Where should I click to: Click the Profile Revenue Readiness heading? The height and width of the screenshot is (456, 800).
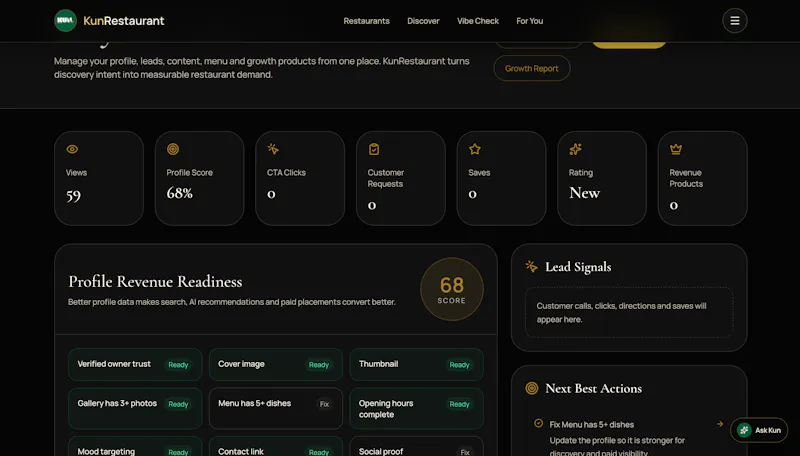(155, 282)
